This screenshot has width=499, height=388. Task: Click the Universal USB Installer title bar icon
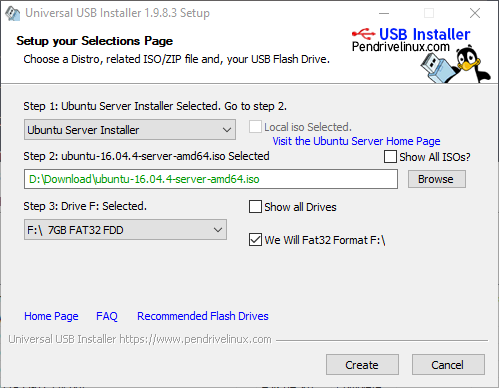tap(13, 14)
